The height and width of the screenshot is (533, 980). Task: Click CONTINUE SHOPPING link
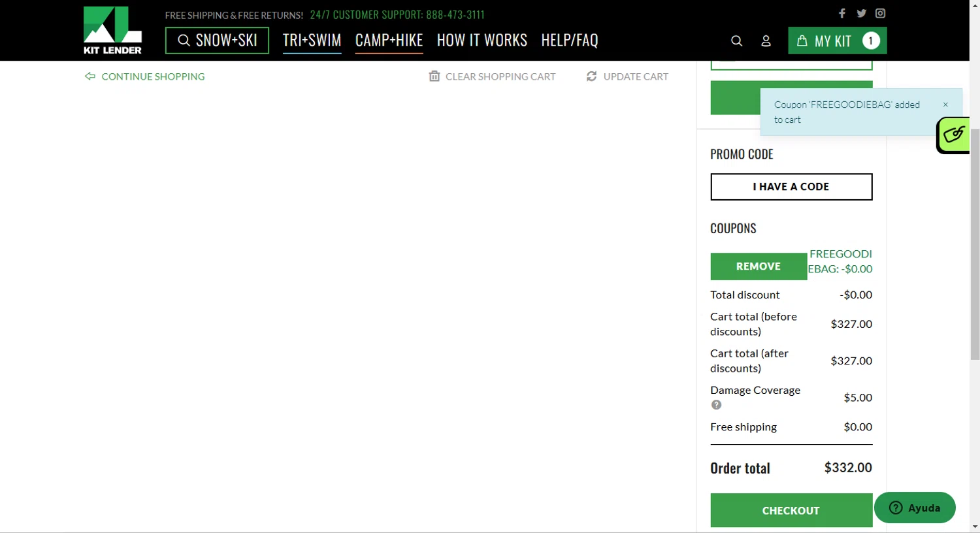pos(145,76)
